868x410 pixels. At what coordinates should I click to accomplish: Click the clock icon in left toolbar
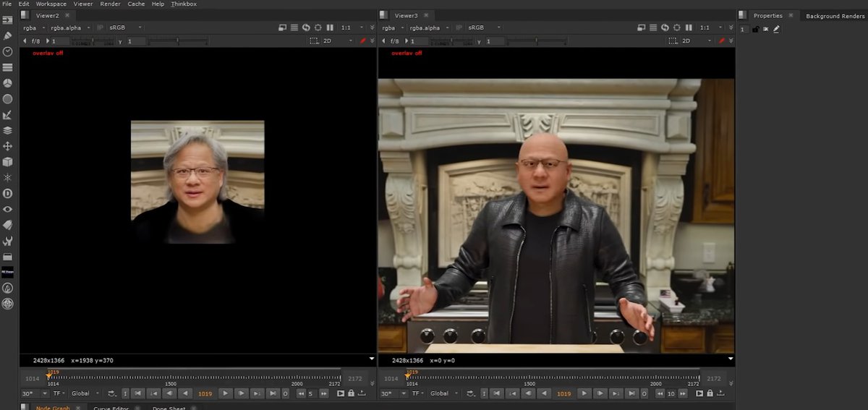coord(8,51)
